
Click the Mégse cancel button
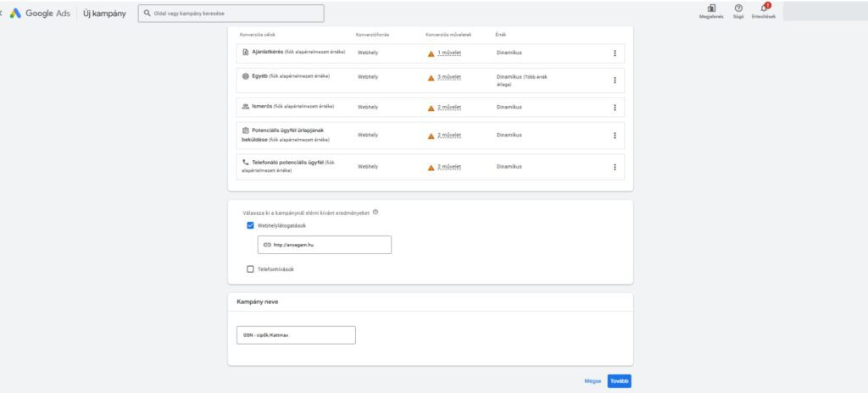click(593, 381)
